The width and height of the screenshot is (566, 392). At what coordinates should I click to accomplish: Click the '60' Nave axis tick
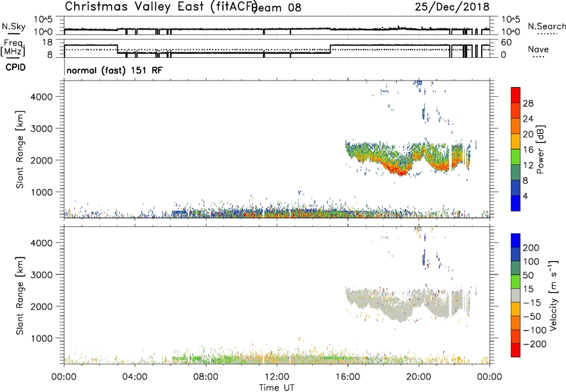tap(506, 42)
